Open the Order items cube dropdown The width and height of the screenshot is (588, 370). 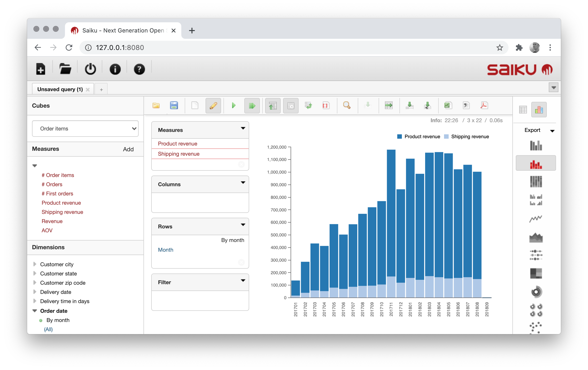point(85,129)
